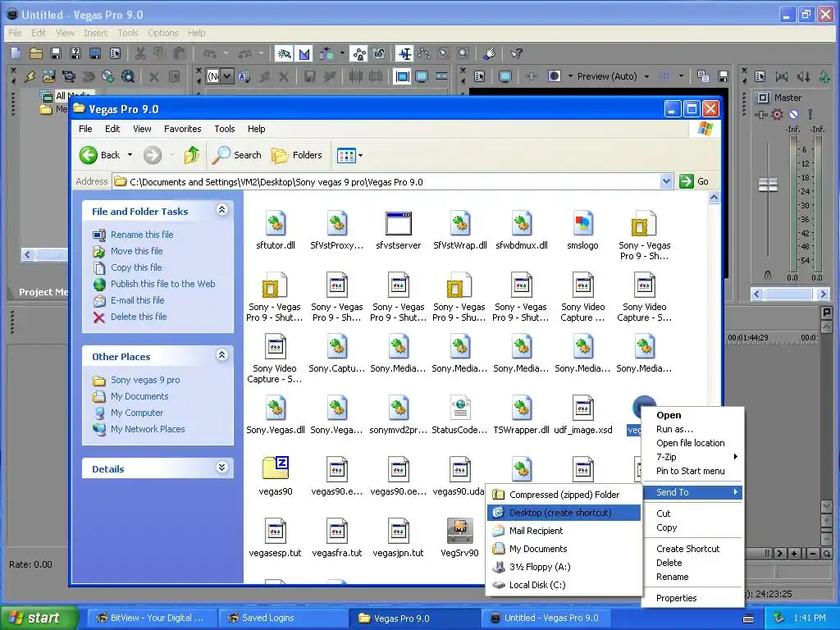Toggle Automatic Crossfades in Vegas toolbar
This screenshot has width=840, height=630.
coord(304,53)
